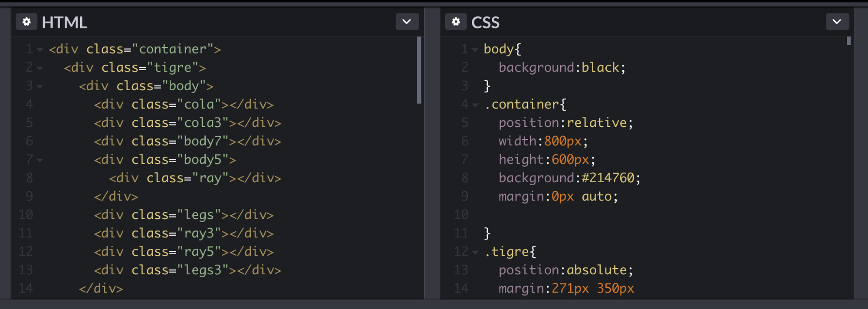Click the #214760 background color value
868x309 pixels.
[608, 178]
